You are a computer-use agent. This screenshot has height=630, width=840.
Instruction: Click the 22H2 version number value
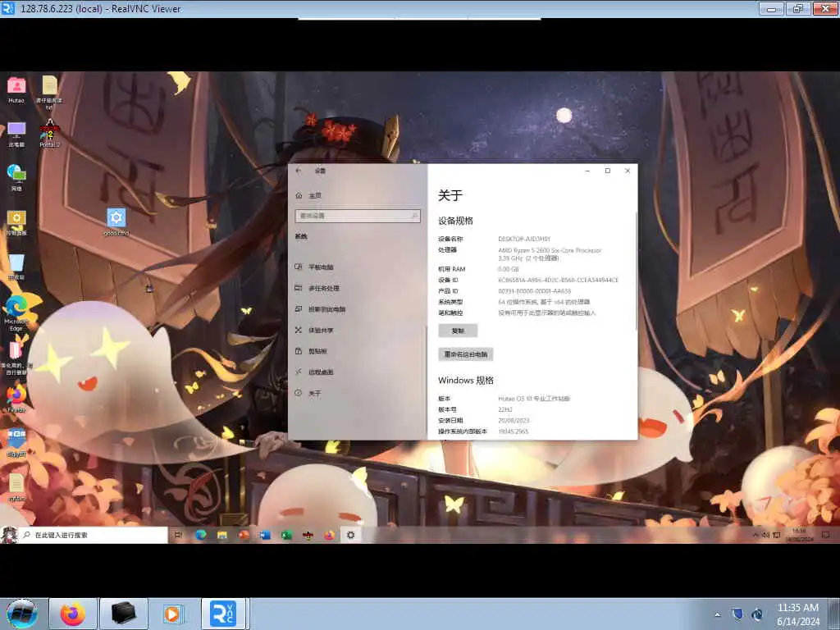(504, 409)
